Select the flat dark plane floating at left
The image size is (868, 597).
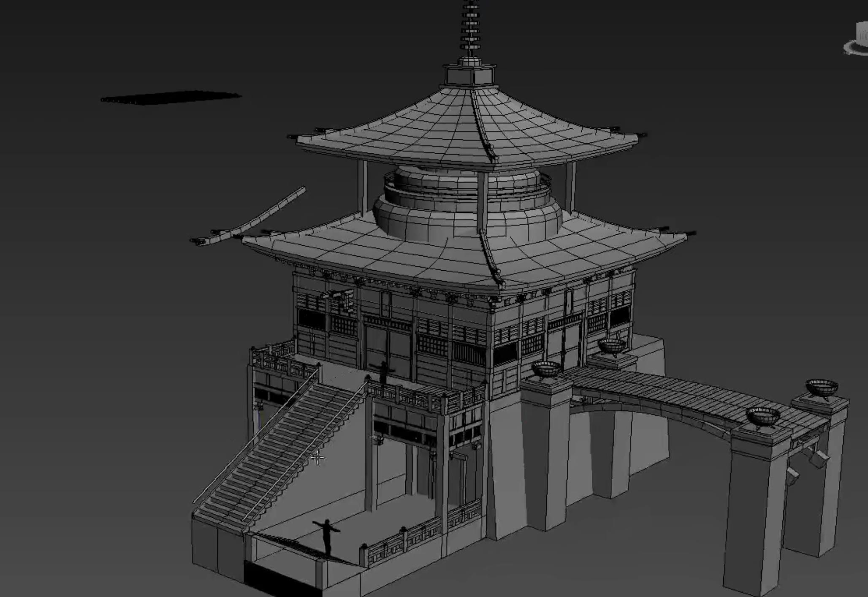point(171,98)
